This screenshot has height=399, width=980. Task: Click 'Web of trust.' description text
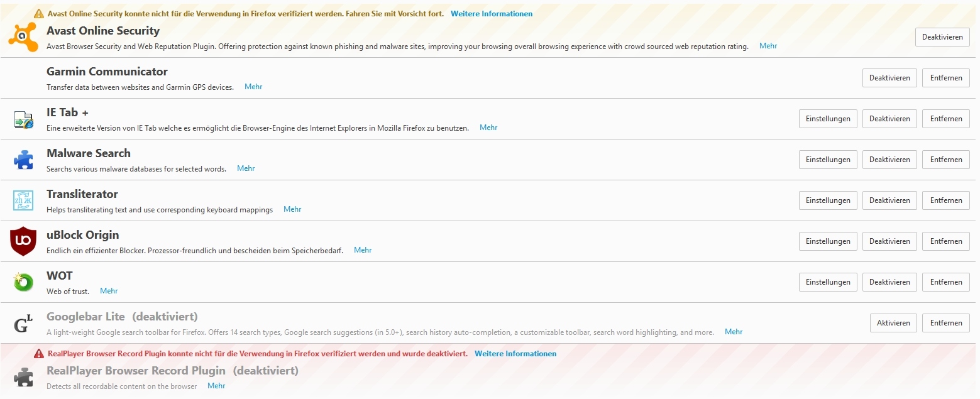(x=68, y=292)
